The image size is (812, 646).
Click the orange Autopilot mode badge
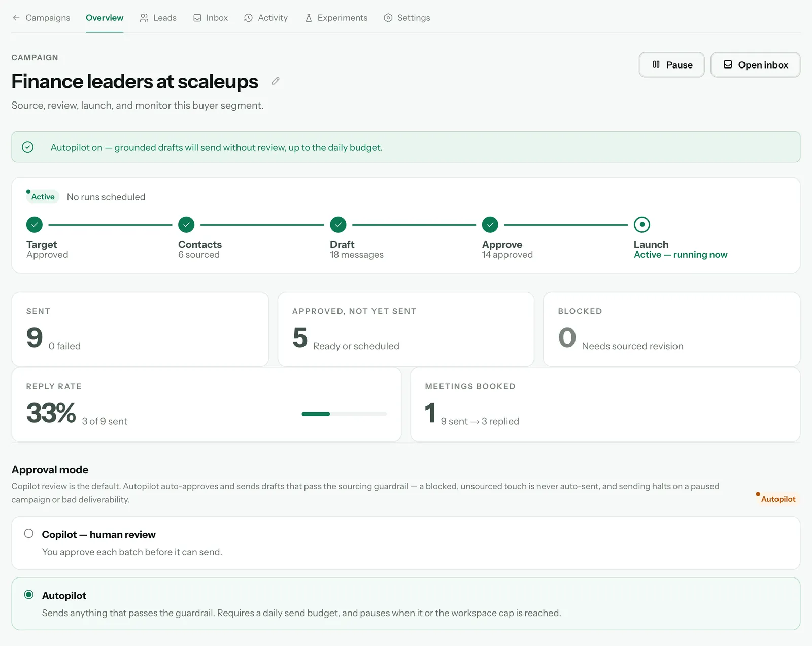tap(777, 499)
